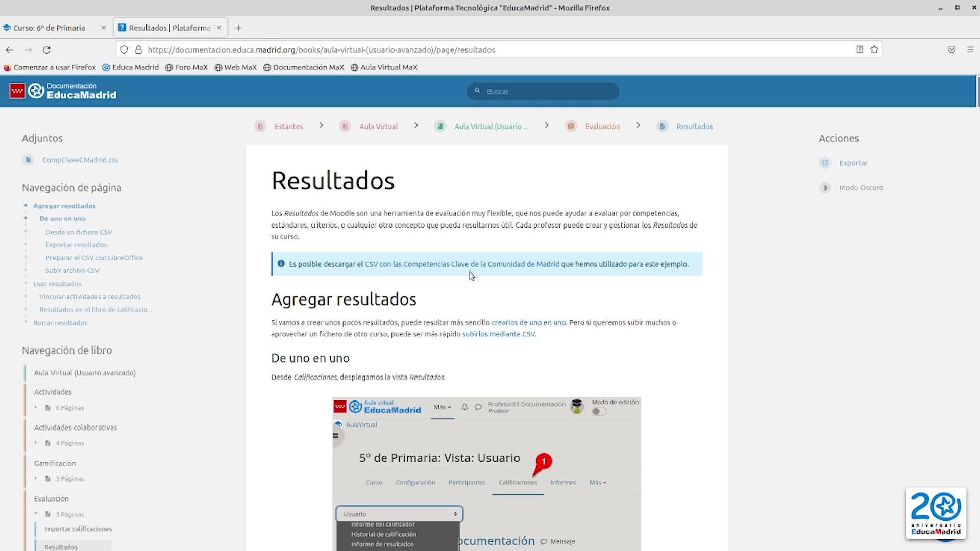The image size is (980, 551).
Task: Open a new browser tab
Action: point(238,28)
